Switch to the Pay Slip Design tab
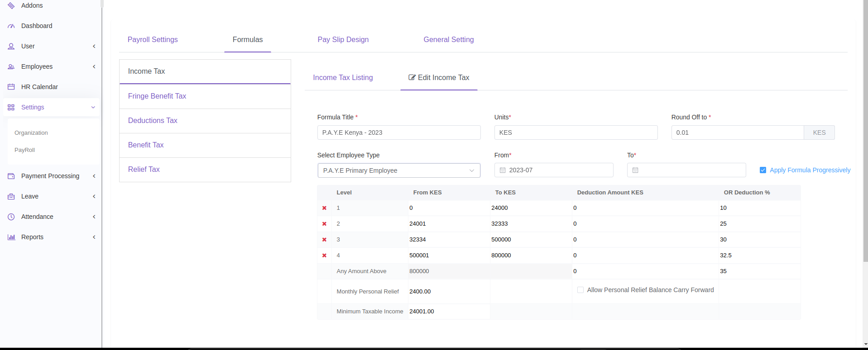Image resolution: width=868 pixels, height=350 pixels. pyautogui.click(x=343, y=40)
